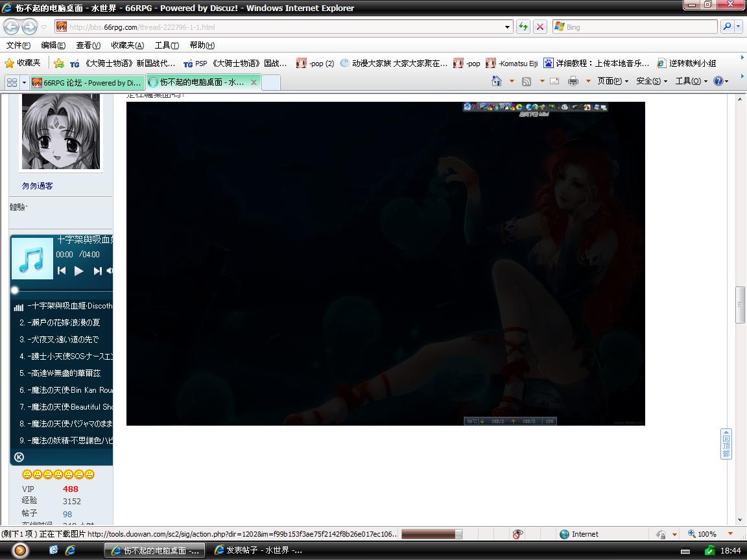Open the Home page icon in command bar

(x=497, y=82)
